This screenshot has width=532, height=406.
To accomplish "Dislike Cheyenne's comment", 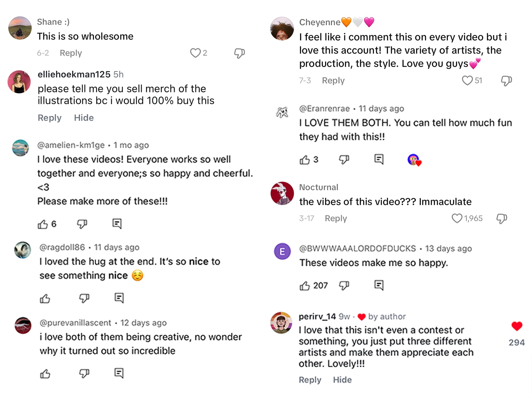I will [506, 81].
